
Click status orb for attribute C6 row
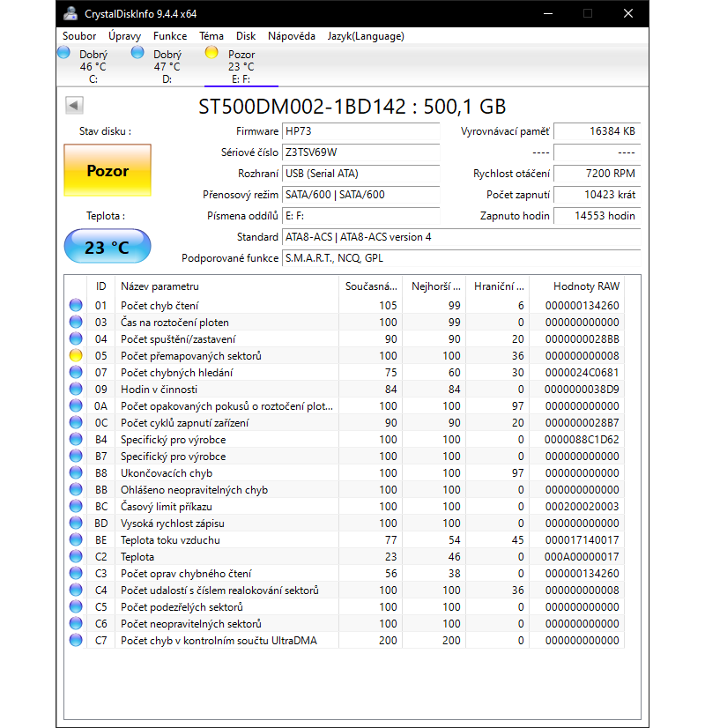pyautogui.click(x=76, y=623)
